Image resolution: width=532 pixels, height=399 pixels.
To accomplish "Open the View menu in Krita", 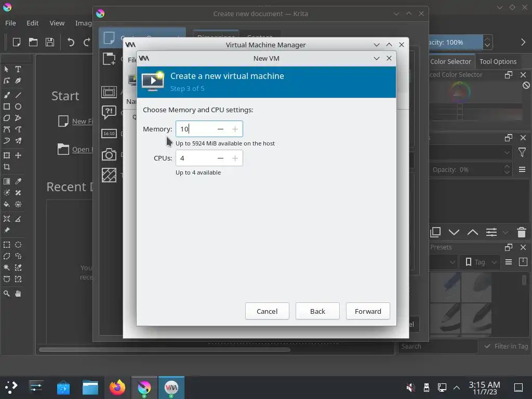I will coord(57,23).
